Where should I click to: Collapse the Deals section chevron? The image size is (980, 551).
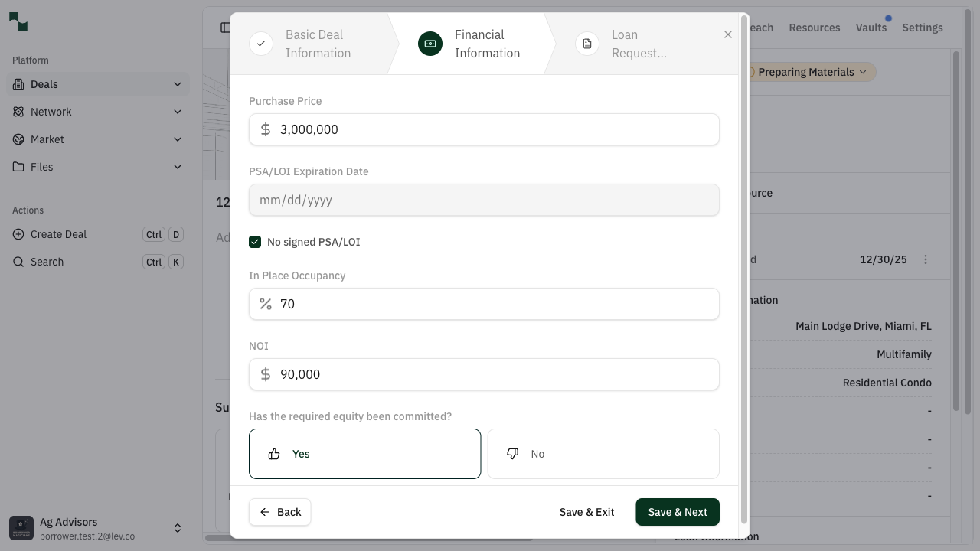pos(178,84)
